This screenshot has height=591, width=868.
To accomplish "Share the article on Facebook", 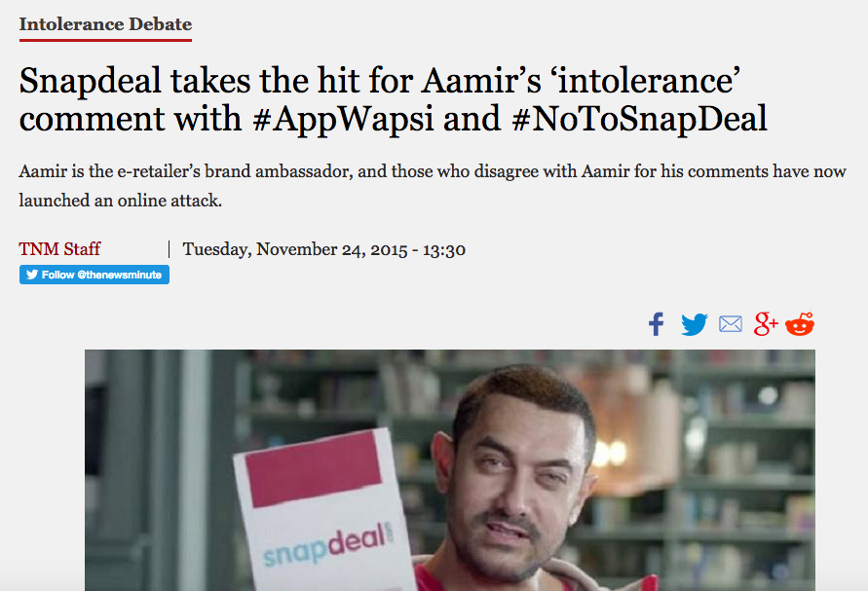I will pyautogui.click(x=656, y=324).
